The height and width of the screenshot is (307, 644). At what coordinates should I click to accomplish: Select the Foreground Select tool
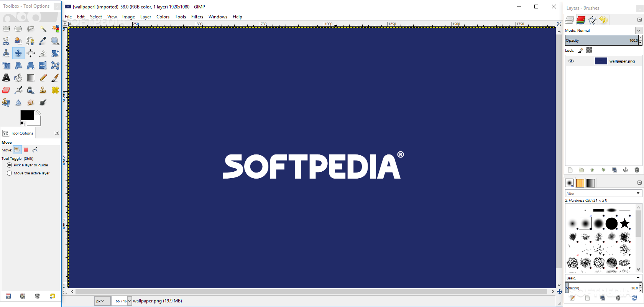point(18,41)
